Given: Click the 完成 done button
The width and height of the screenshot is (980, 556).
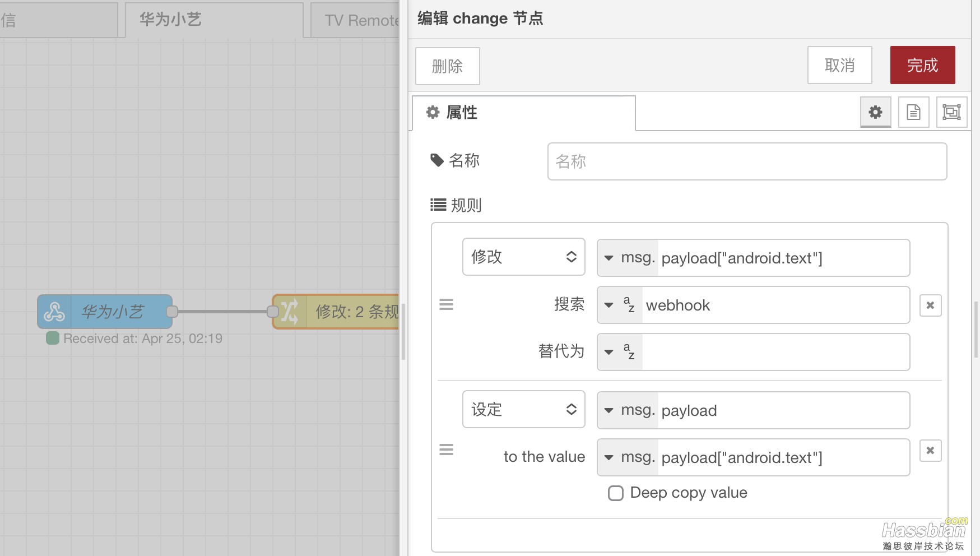Looking at the screenshot, I should pos(922,65).
